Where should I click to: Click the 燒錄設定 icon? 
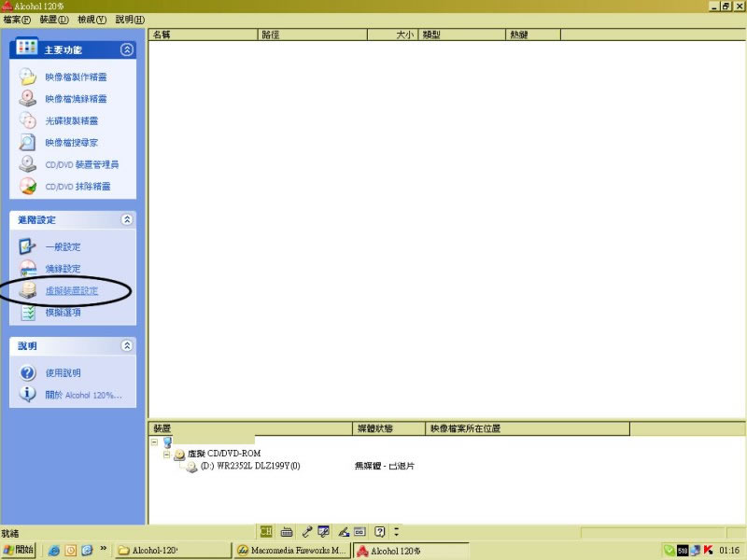tap(28, 269)
